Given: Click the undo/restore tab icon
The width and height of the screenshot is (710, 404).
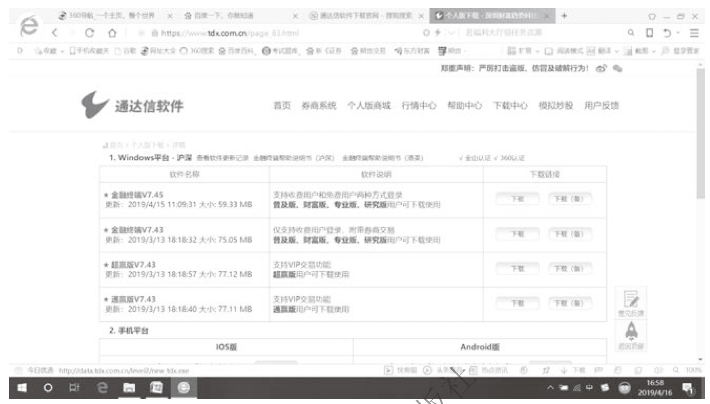Looking at the screenshot, I should pyautogui.click(x=667, y=33).
